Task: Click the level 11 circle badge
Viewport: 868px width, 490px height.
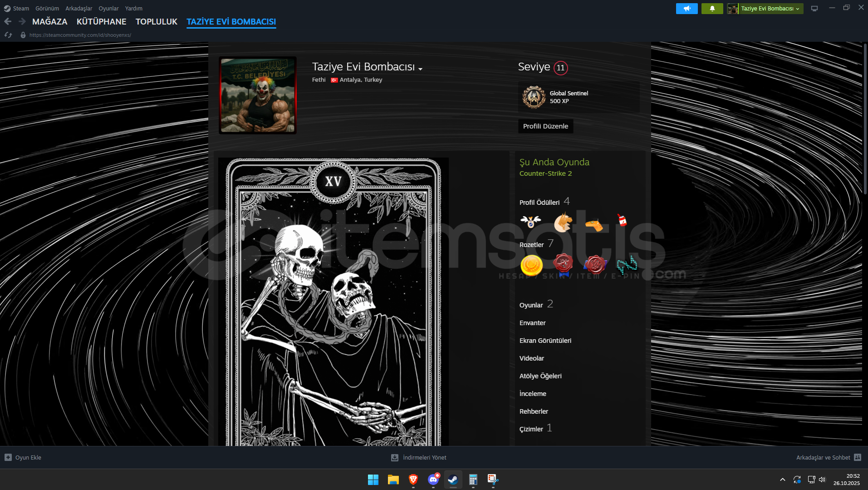Action: point(561,68)
